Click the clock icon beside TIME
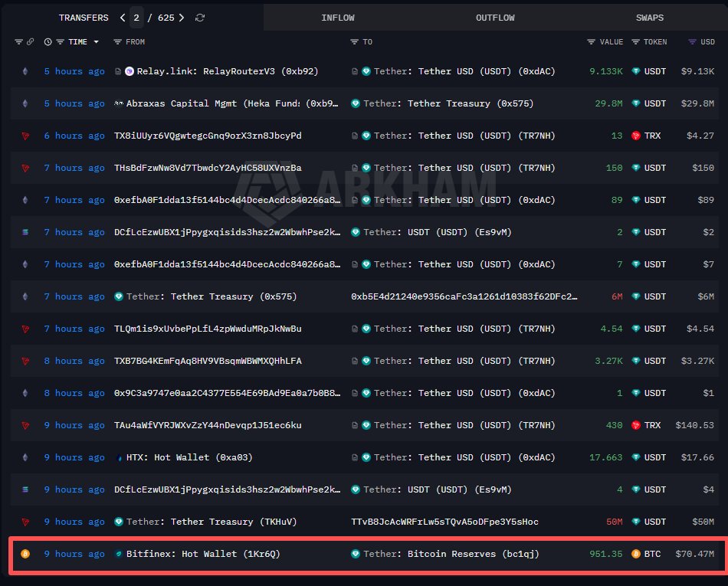Viewport: 728px width, 586px height. (x=48, y=42)
